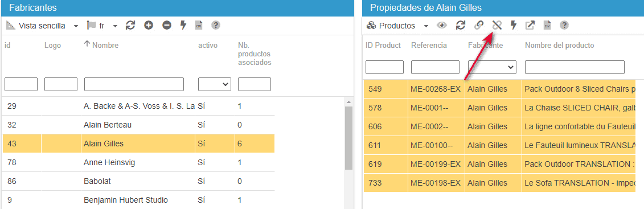Toggle the eye visibility icon in properties
Viewport: 644px width, 209px height.
(x=442, y=26)
